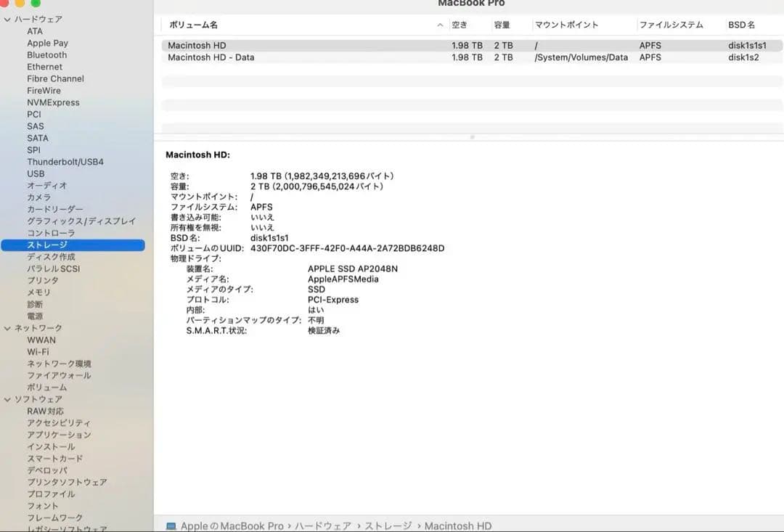The width and height of the screenshot is (784, 532).
Task: Collapse the ネットワーク section
Action: (7, 327)
